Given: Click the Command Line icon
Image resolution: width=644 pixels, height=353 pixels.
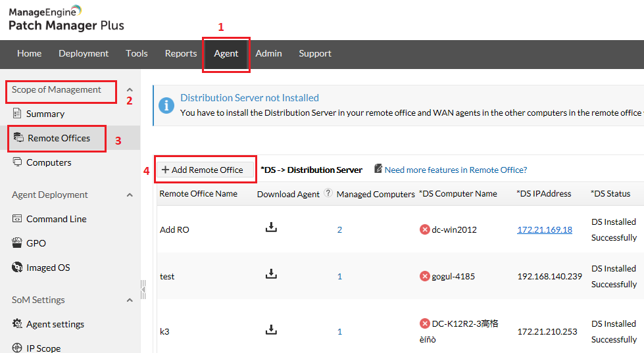Looking at the screenshot, I should 17,218.
